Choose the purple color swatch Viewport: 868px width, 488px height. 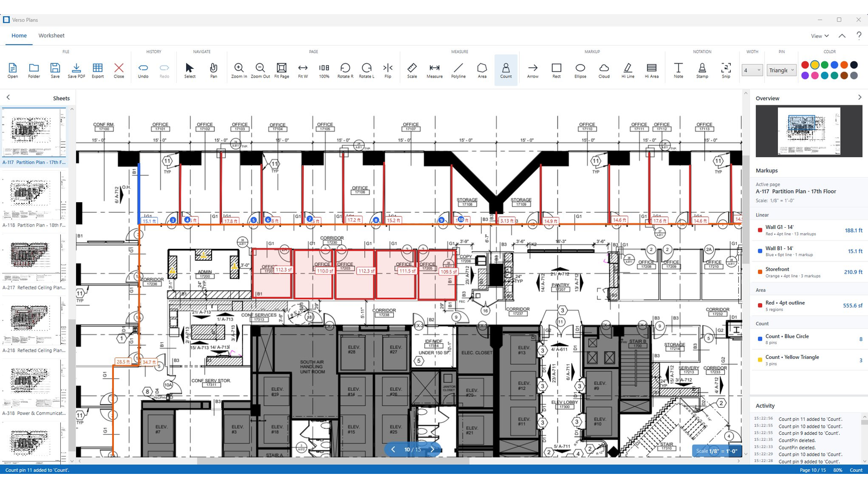(805, 75)
